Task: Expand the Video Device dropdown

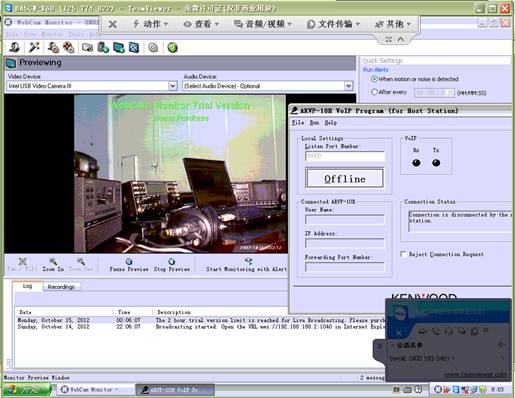Action: click(172, 86)
